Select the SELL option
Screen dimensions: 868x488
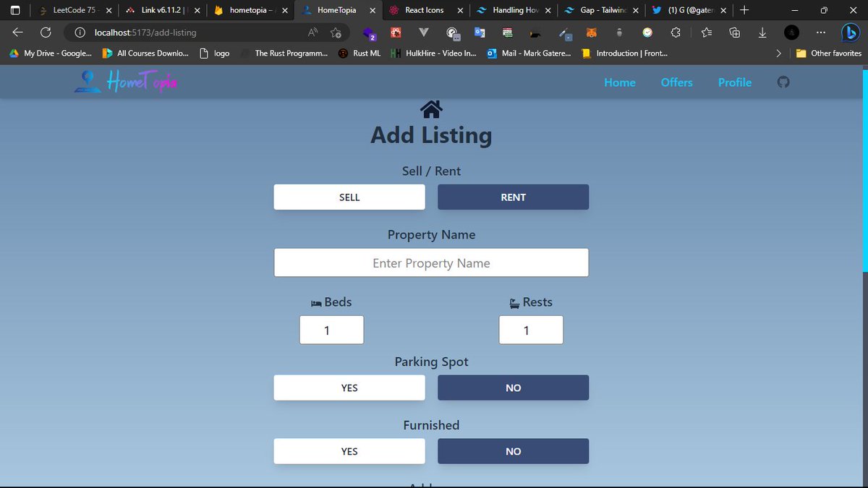pos(349,197)
